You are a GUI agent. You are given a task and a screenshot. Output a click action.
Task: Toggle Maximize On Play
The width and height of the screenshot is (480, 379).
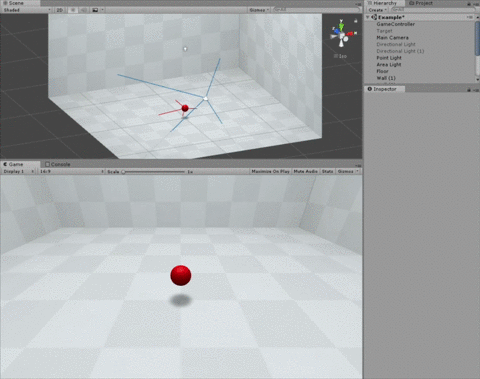click(270, 171)
